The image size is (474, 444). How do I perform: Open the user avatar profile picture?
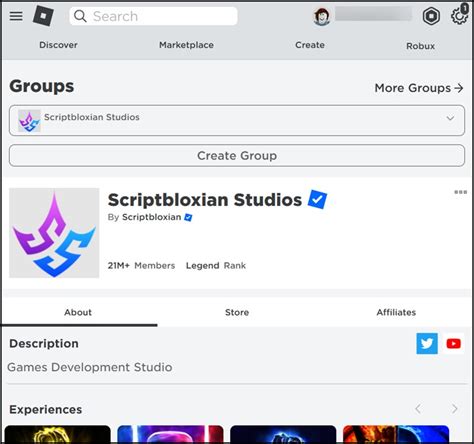point(322,16)
